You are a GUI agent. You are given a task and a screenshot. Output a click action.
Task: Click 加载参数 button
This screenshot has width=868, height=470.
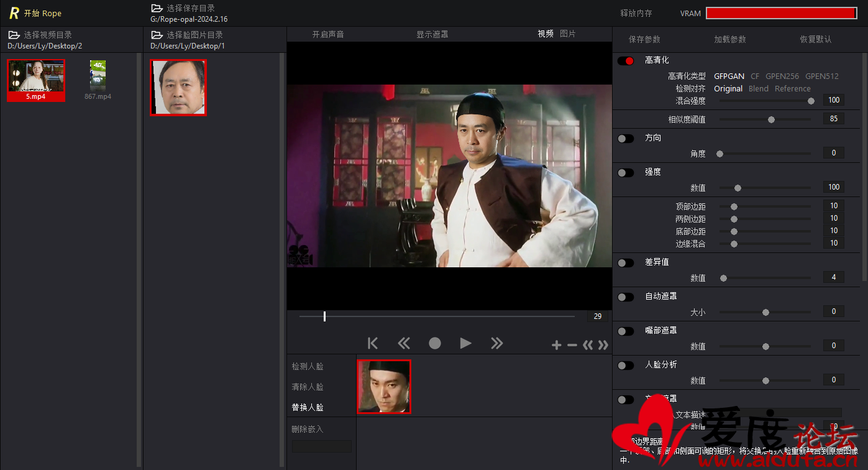[730, 39]
